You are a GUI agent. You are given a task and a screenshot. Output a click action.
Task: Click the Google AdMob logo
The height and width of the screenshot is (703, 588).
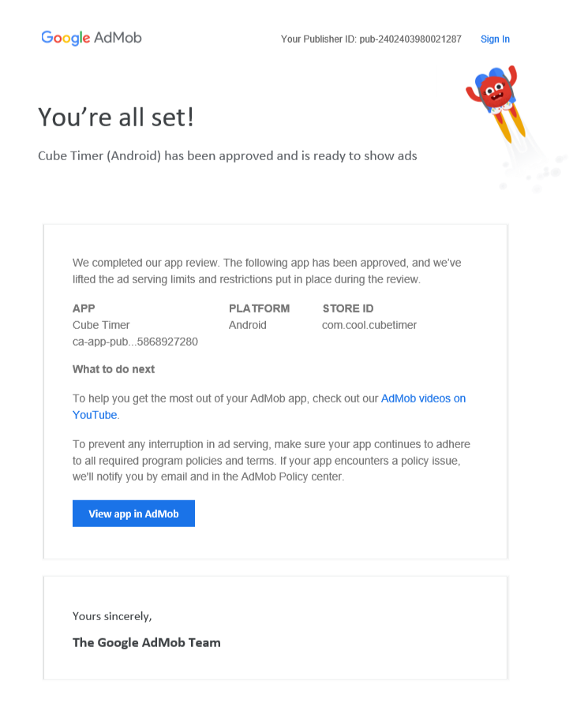(92, 38)
